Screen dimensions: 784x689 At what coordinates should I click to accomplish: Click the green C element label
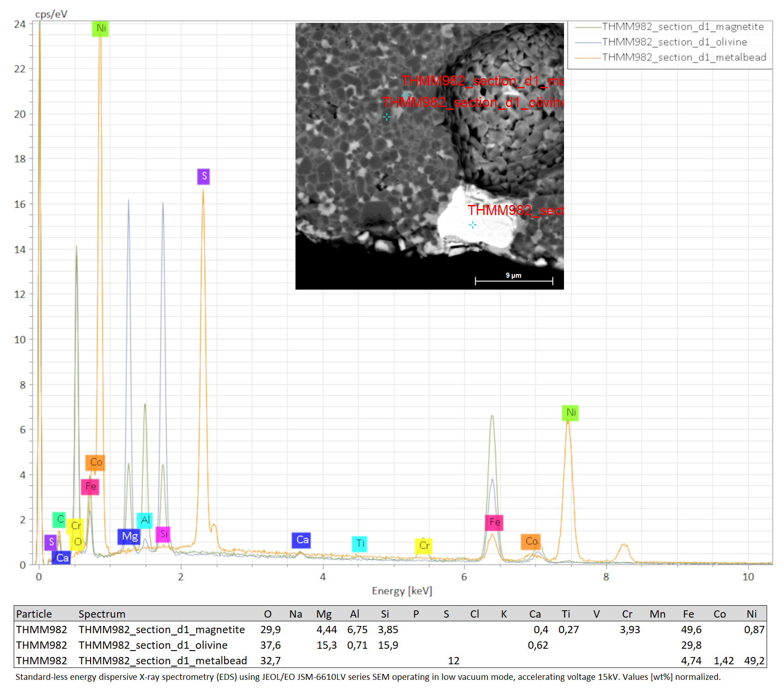point(59,520)
